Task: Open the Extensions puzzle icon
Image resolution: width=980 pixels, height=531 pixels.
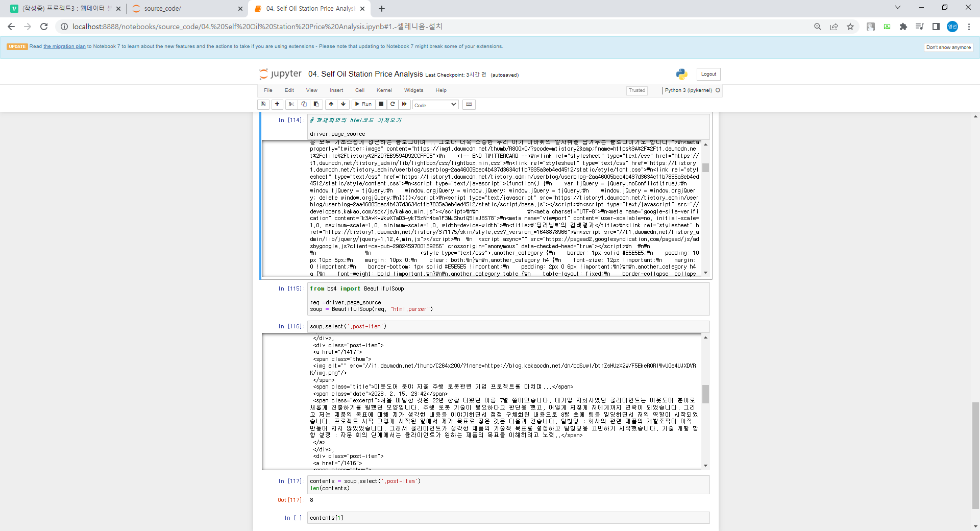Action: coord(903,27)
